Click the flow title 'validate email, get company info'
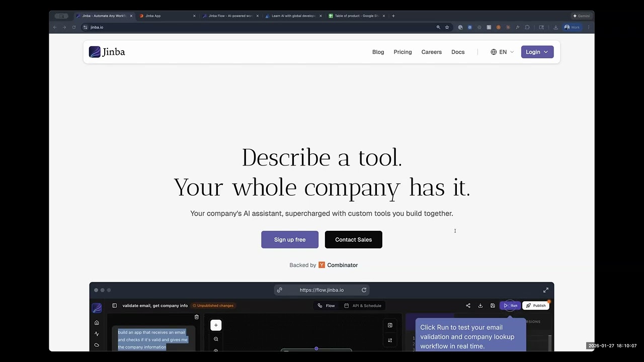The height and width of the screenshot is (362, 644). coord(155,306)
